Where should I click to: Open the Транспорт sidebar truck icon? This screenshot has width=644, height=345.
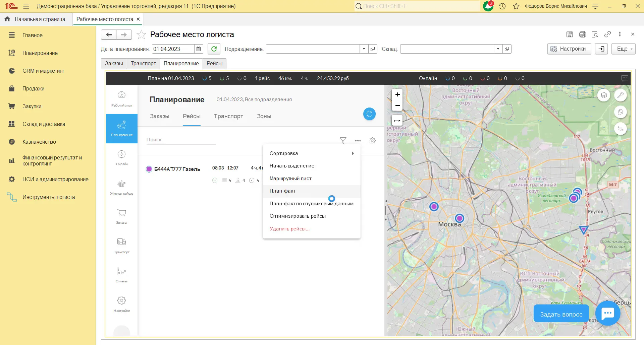pos(121,246)
